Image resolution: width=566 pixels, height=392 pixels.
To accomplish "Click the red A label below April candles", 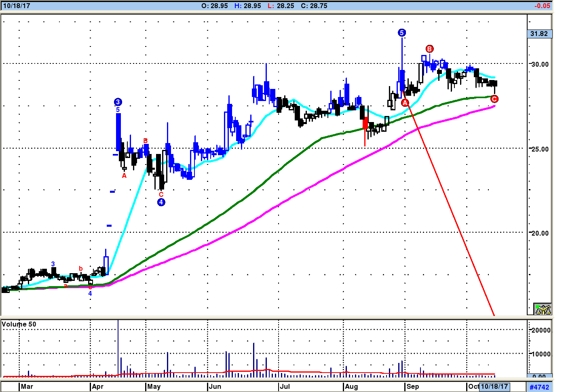I will pyautogui.click(x=124, y=176).
